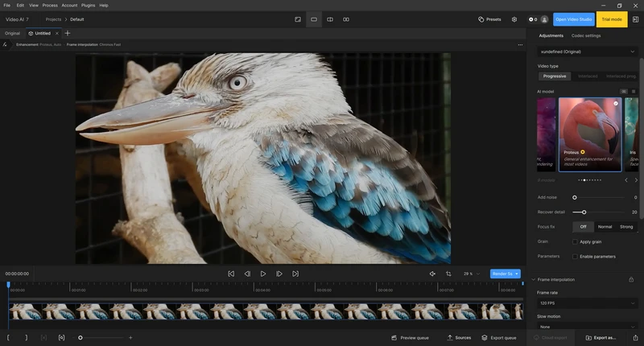Open the Export queue
644x346 pixels.
(499, 338)
